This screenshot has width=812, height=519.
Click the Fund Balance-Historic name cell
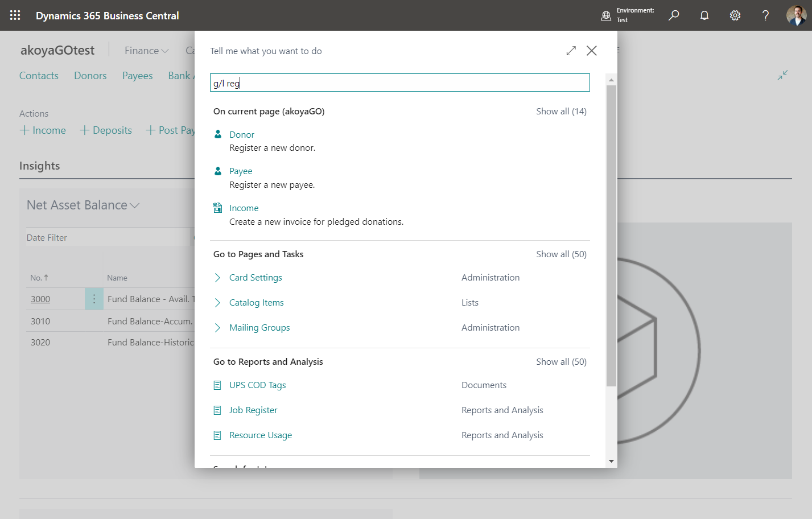tap(151, 343)
